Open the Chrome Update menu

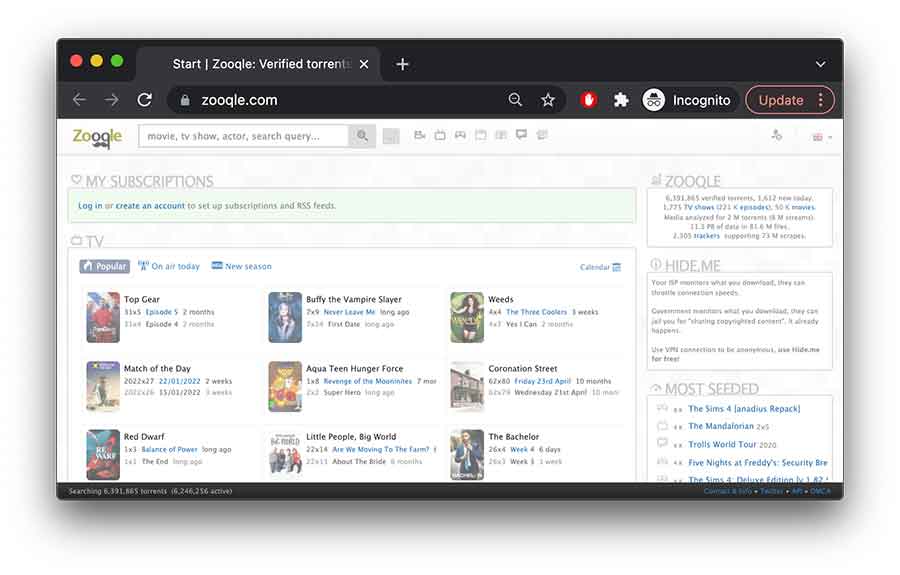[x=790, y=100]
